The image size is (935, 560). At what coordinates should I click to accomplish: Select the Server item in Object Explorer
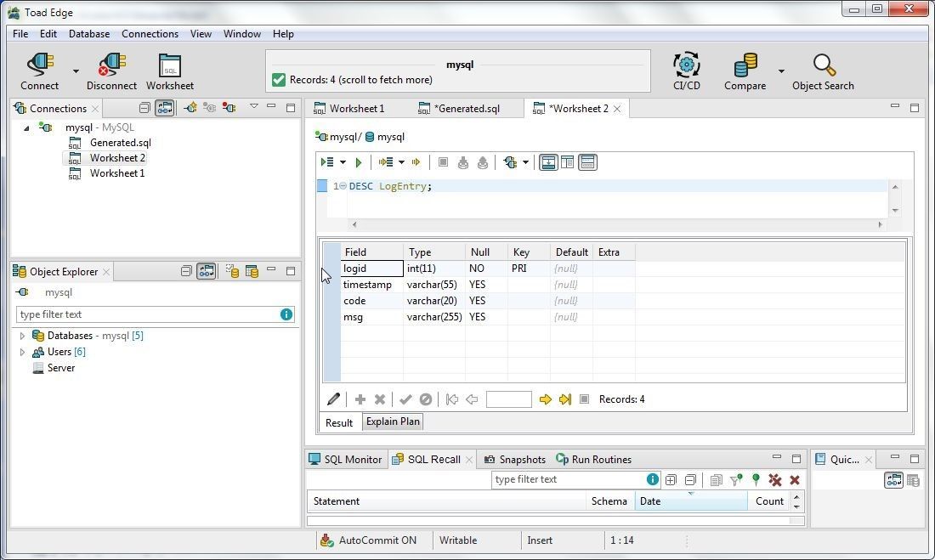(61, 368)
